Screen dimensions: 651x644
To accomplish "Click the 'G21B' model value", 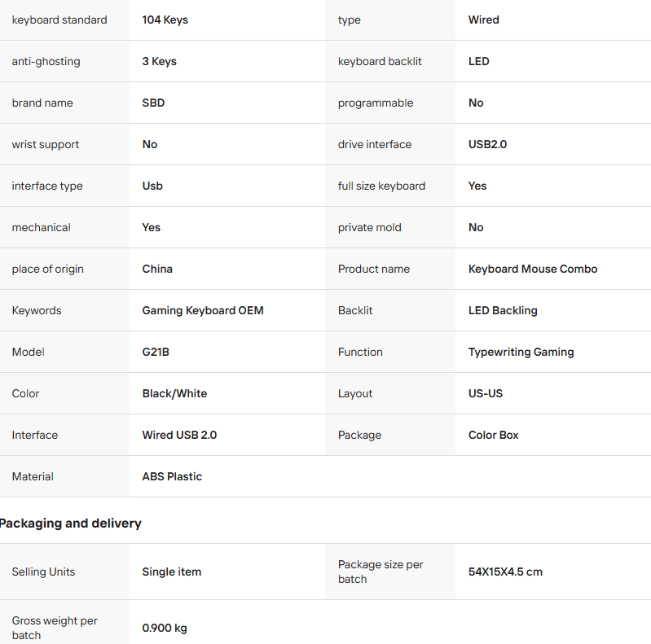I will (x=156, y=352).
